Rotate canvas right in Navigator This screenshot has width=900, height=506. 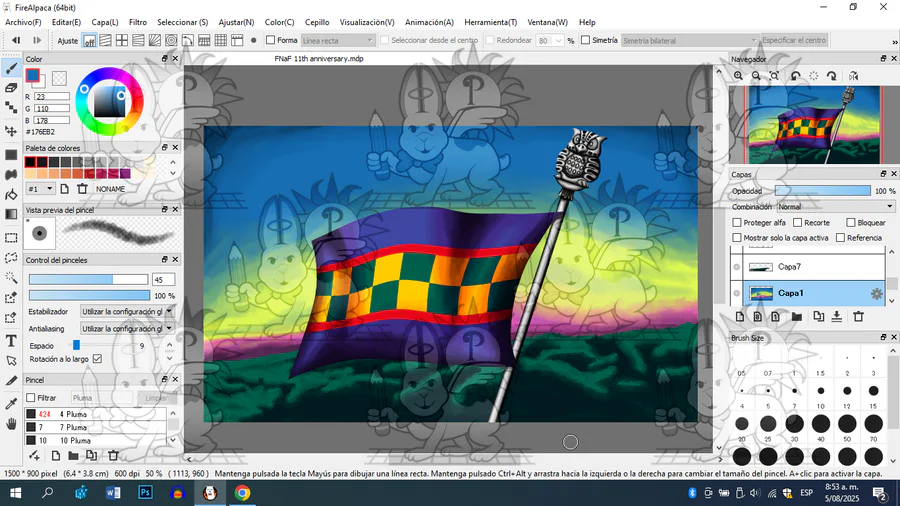click(x=832, y=76)
